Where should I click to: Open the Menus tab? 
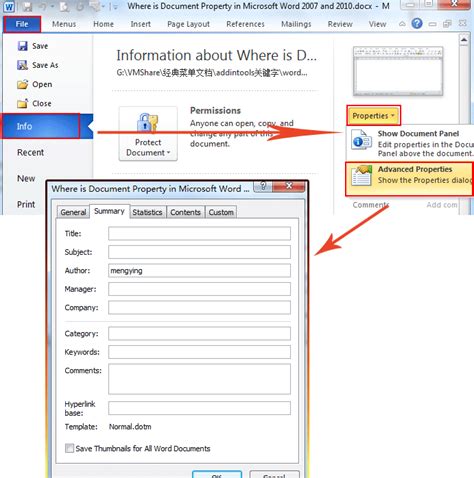(x=64, y=24)
